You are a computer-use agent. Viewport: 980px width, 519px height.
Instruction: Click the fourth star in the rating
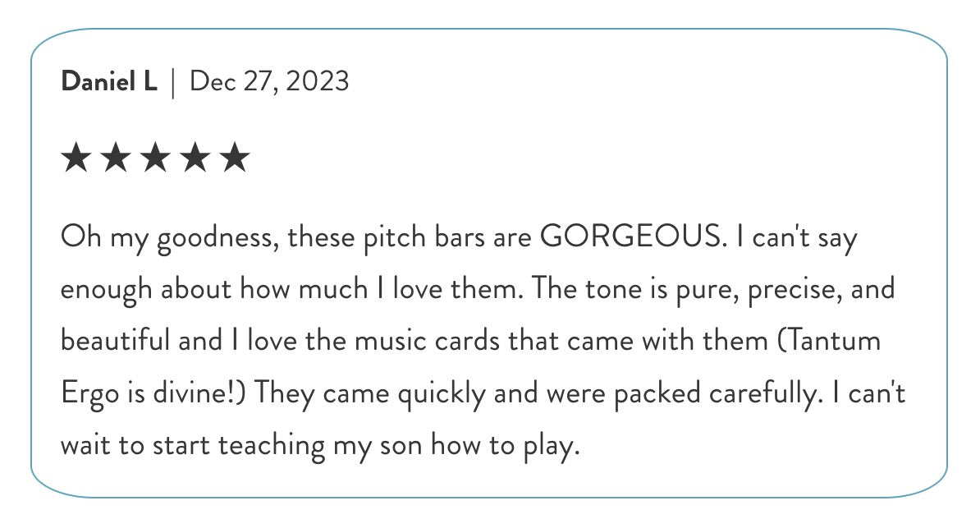pos(195,158)
